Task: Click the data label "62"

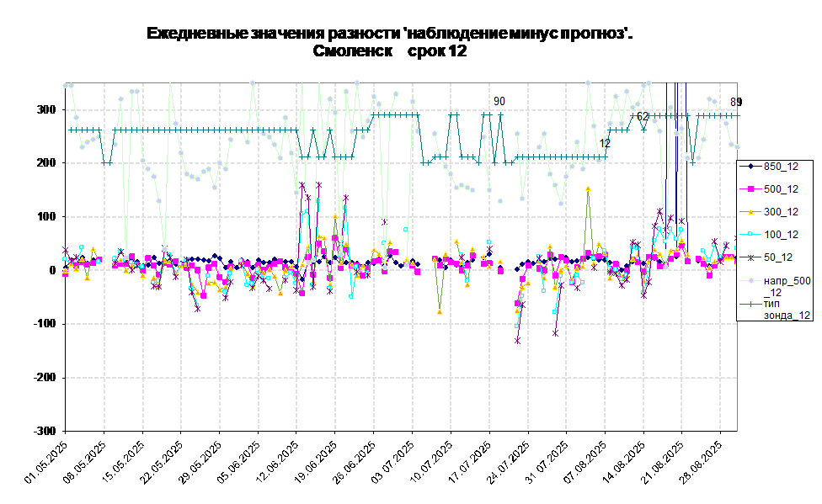Action: click(x=643, y=116)
